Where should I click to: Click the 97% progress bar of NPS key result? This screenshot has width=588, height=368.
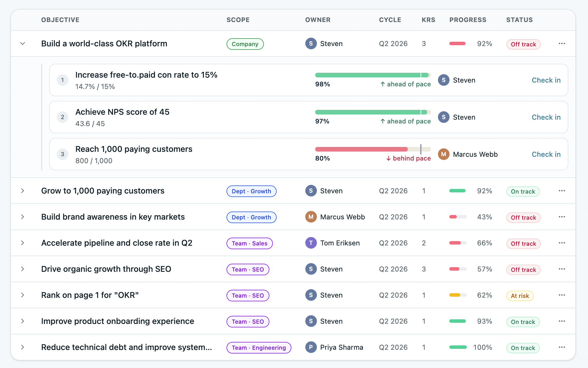373,112
